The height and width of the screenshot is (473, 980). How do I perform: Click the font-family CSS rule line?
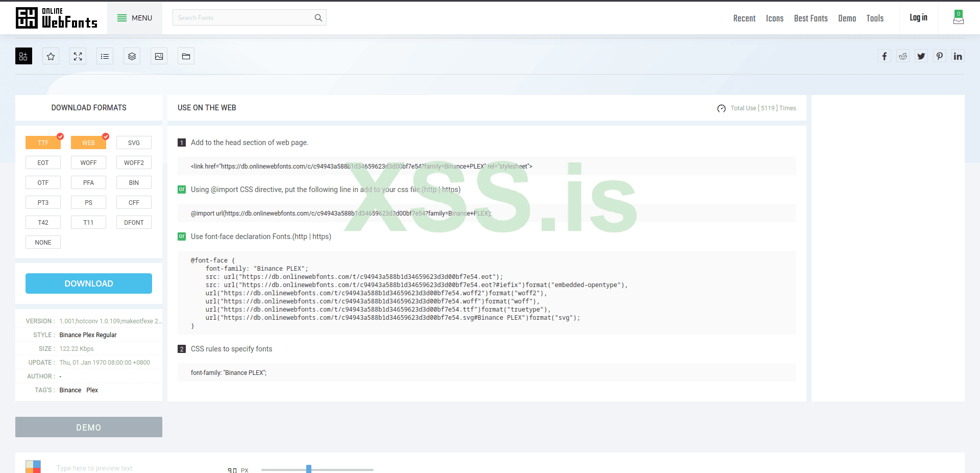click(487, 372)
